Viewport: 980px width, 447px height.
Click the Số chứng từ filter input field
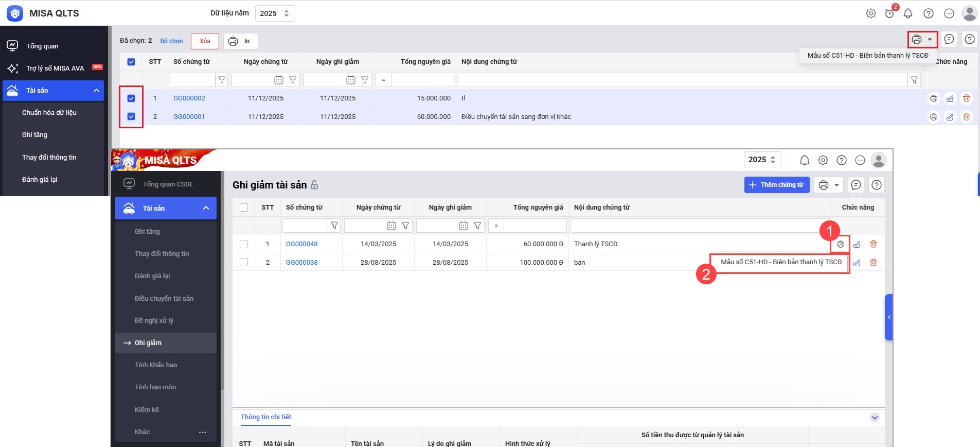tap(192, 80)
